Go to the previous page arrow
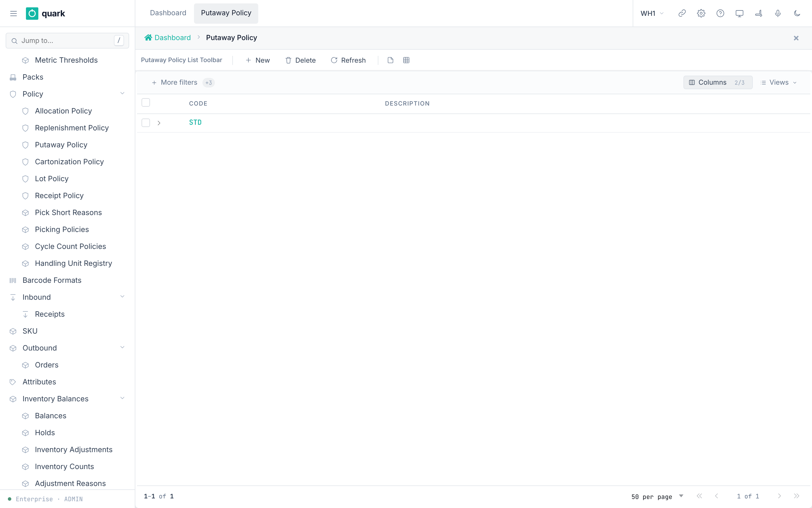Image resolution: width=812 pixels, height=508 pixels. click(716, 496)
